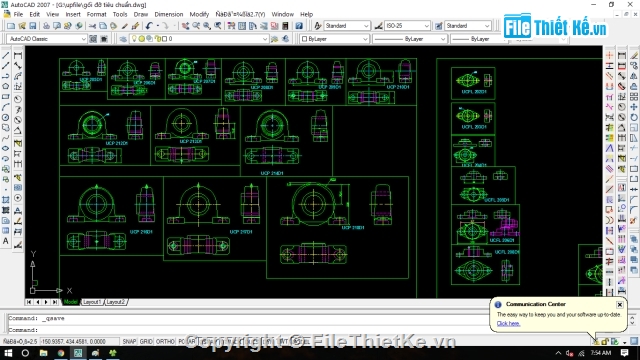Open the ISO-25 dimension style dropdown
The width and height of the screenshot is (640, 360).
click(407, 26)
